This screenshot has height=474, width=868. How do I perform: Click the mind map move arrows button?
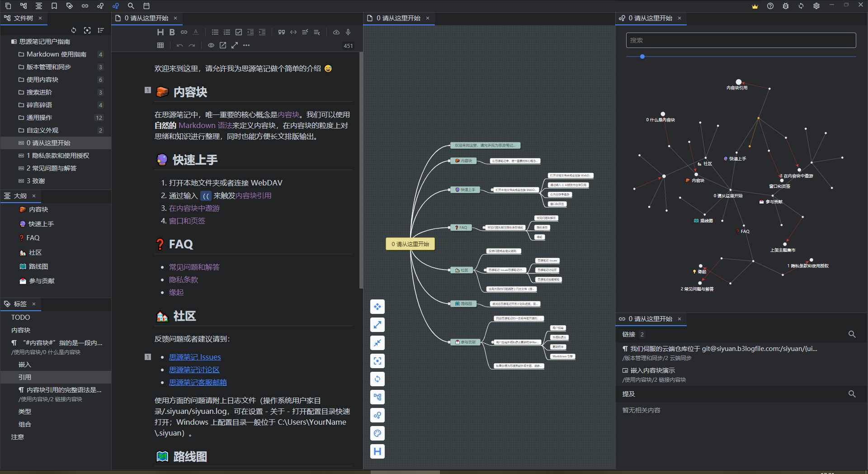tap(377, 307)
